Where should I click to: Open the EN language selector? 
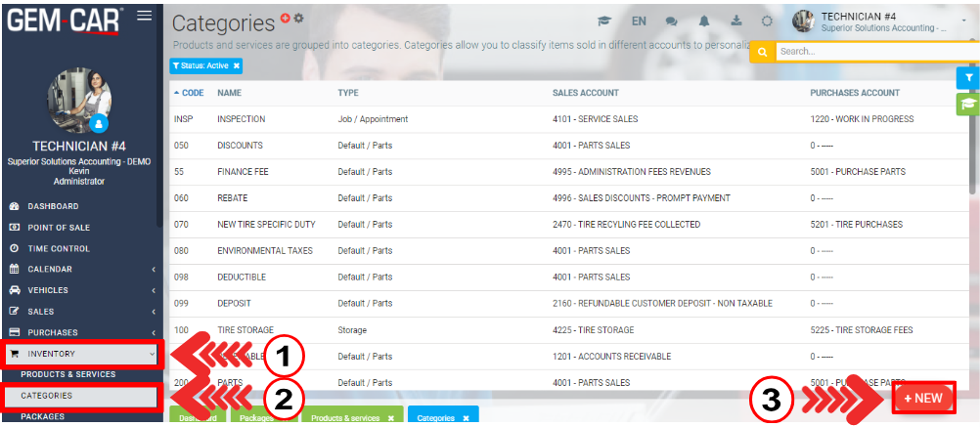tap(639, 21)
